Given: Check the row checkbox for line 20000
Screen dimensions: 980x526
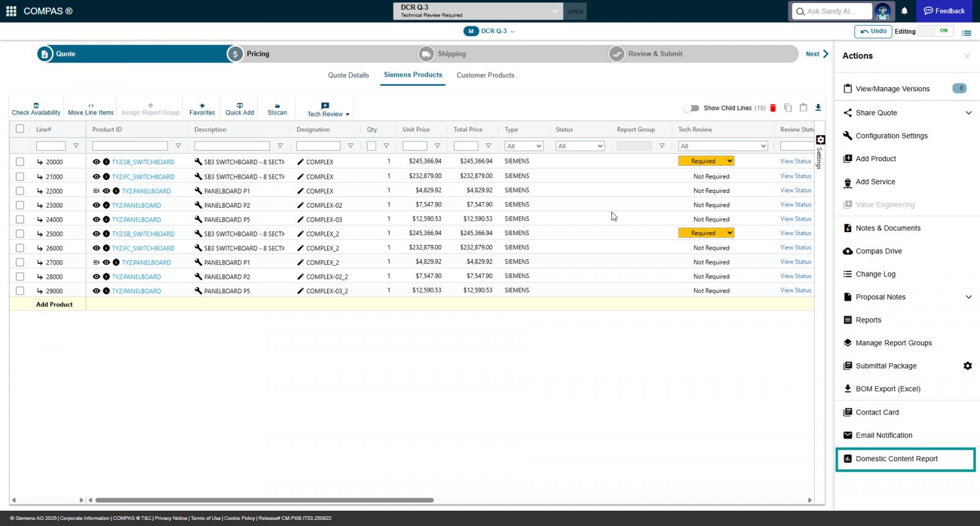Looking at the screenshot, I should point(20,162).
